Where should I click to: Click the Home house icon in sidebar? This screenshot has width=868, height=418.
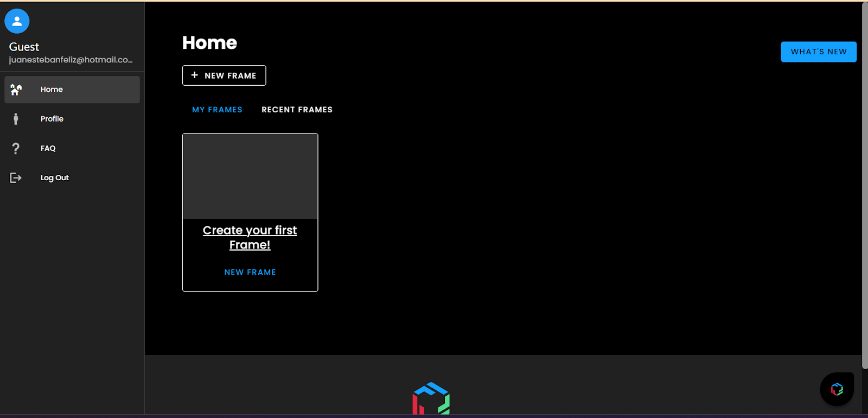click(x=16, y=90)
